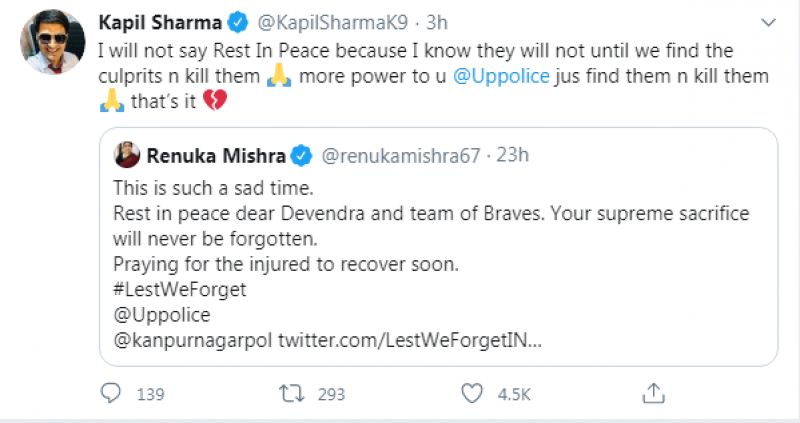Click the share upload icon
The image size is (800, 423).
click(653, 392)
